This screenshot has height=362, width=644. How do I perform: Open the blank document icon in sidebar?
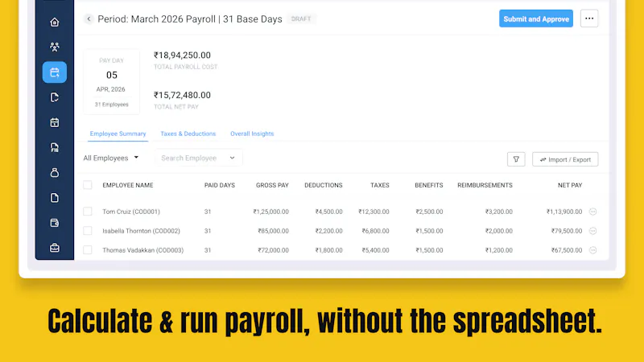click(55, 198)
